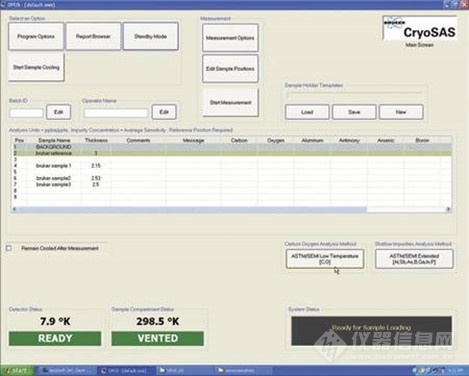The image size is (469, 376).
Task: Click the Batch ID input field
Action: pyautogui.click(x=26, y=113)
